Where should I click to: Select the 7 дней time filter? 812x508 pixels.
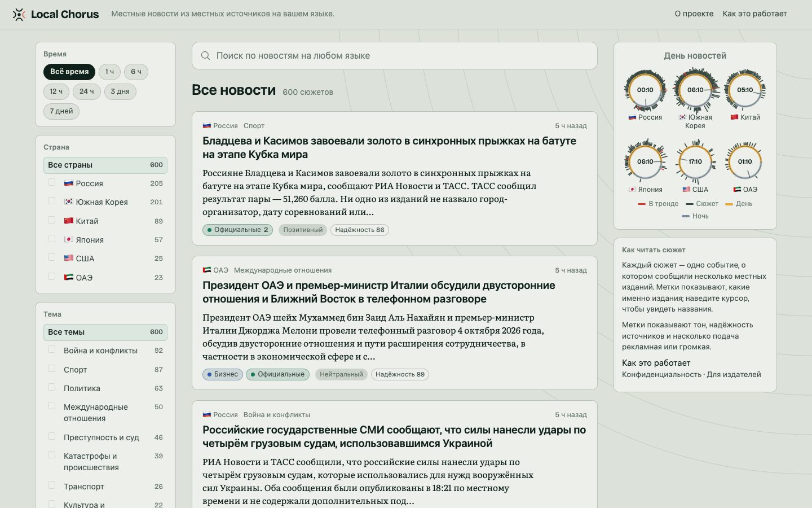coord(61,111)
